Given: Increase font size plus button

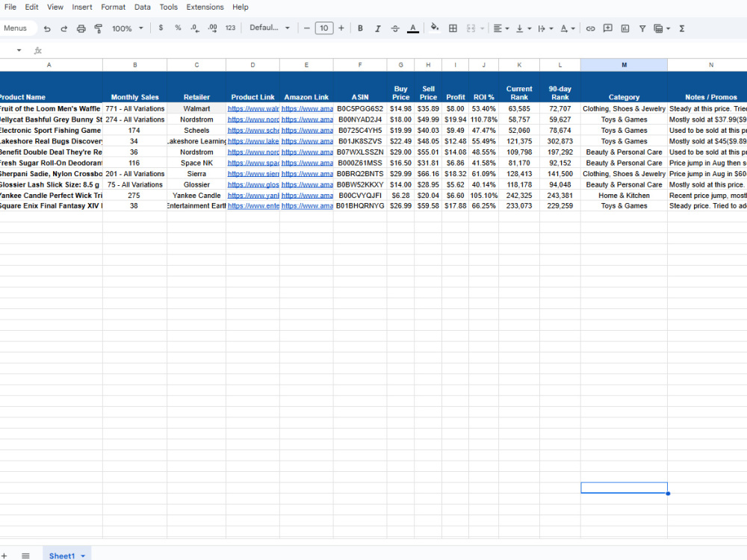Looking at the screenshot, I should 341,28.
